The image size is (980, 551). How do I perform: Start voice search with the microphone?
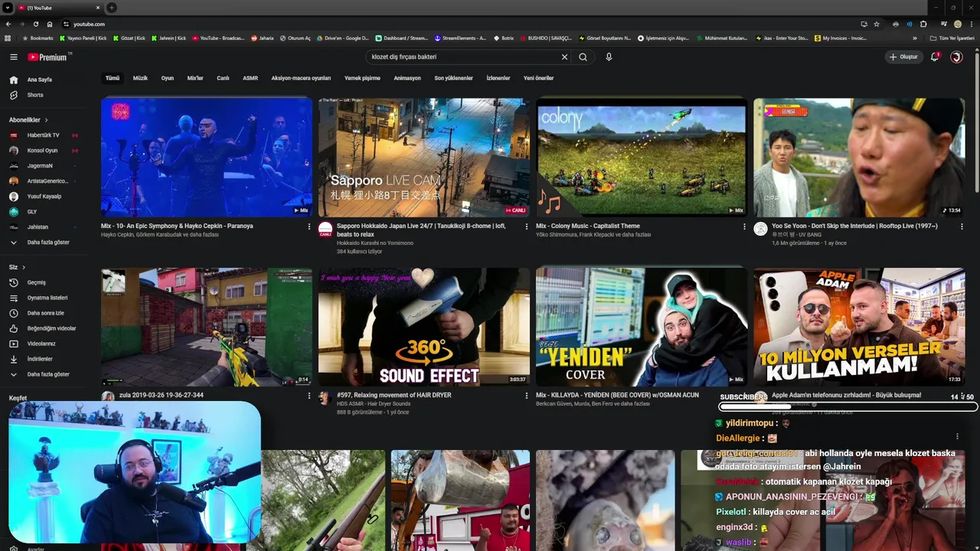click(609, 57)
